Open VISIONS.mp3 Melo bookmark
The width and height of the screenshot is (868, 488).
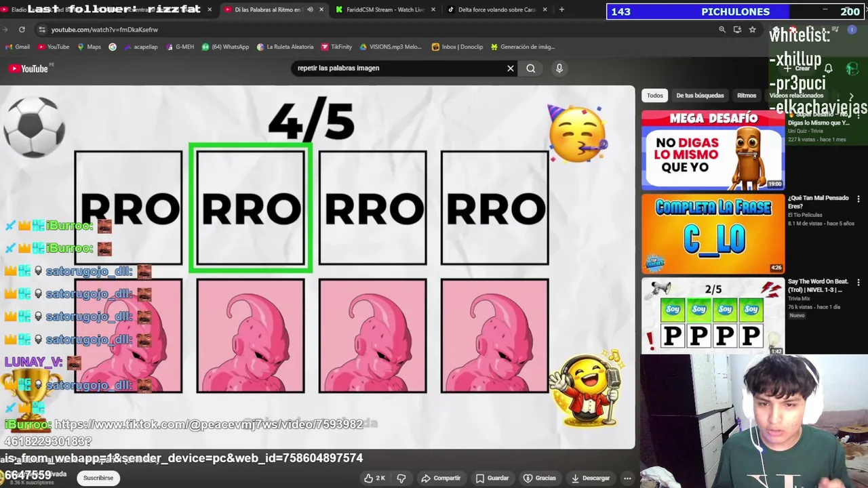pyautogui.click(x=391, y=47)
